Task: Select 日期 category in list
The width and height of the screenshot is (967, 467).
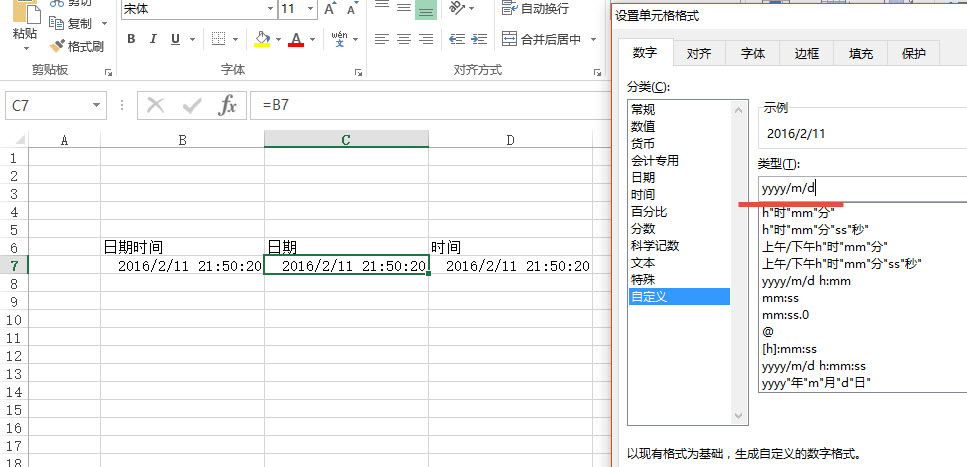Action: pyautogui.click(x=679, y=178)
